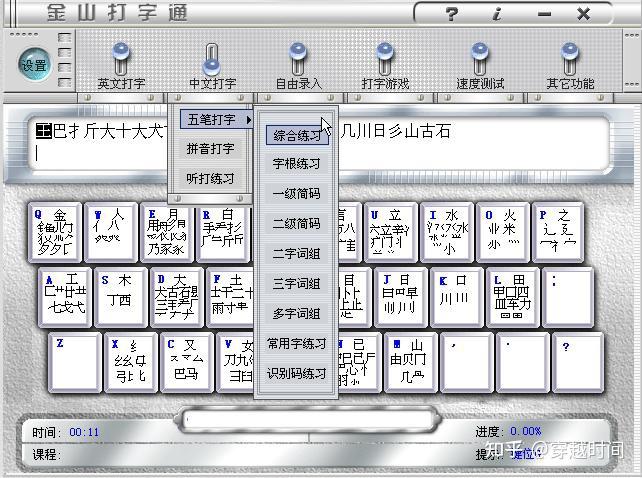Click the V 女 keyboard key

[235, 363]
